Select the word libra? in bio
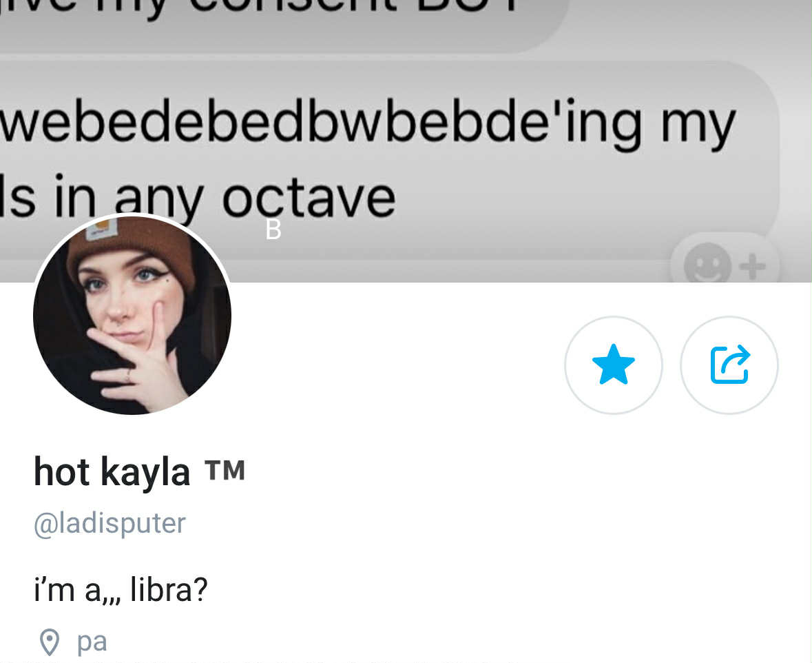This screenshot has width=812, height=663. click(169, 590)
